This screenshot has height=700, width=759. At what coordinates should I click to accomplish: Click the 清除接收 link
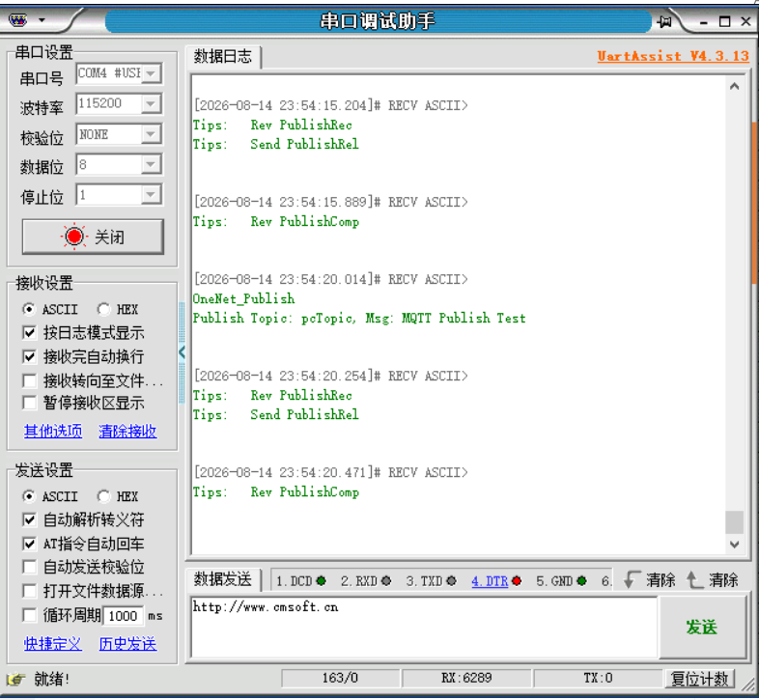pos(127,431)
